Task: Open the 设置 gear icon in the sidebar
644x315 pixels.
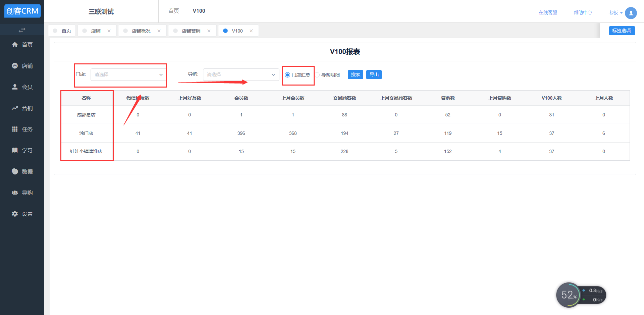Action: click(x=15, y=214)
